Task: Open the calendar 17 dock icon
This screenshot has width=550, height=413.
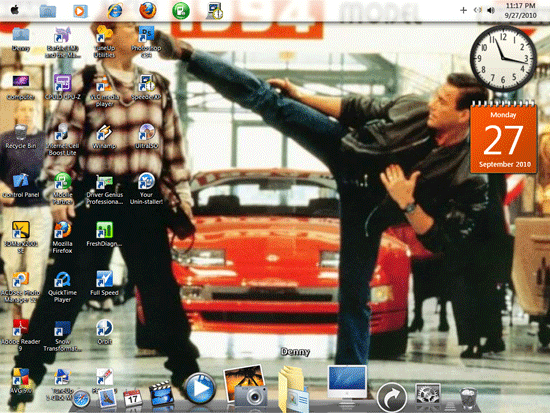Action: click(133, 398)
